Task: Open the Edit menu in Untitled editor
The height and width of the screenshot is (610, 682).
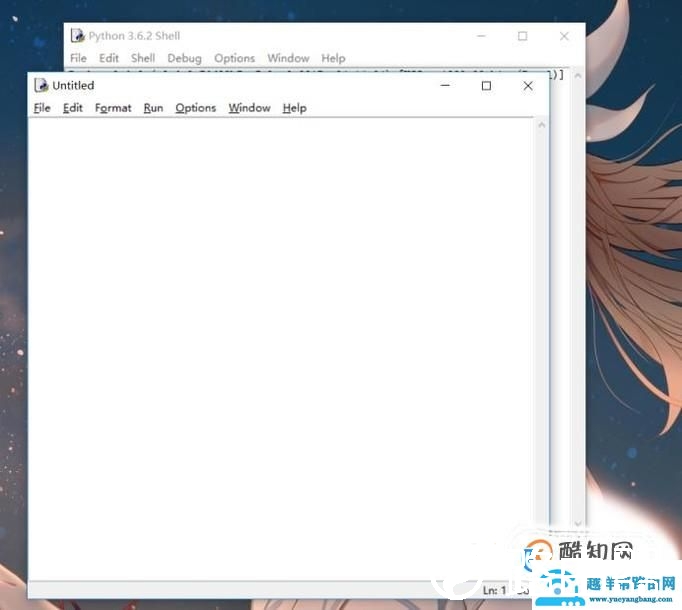Action: coord(73,108)
